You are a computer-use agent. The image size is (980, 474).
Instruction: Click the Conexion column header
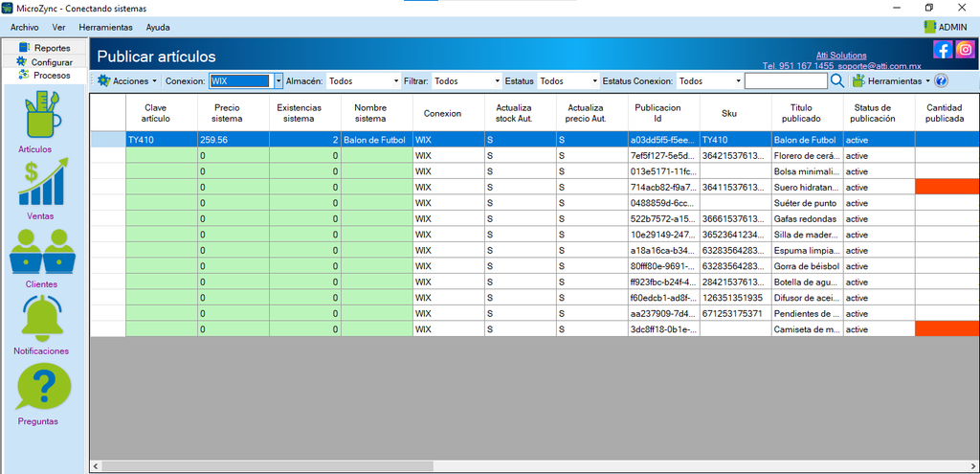tap(448, 113)
